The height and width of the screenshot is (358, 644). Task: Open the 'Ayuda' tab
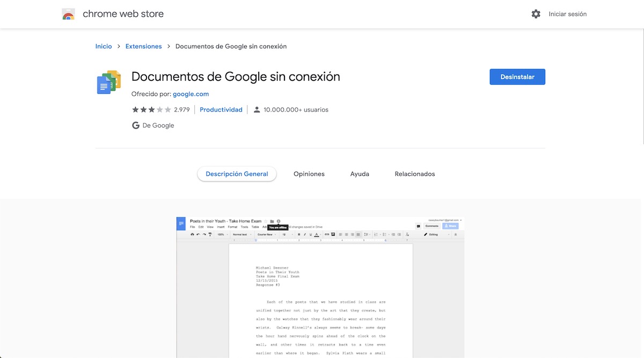coord(360,174)
